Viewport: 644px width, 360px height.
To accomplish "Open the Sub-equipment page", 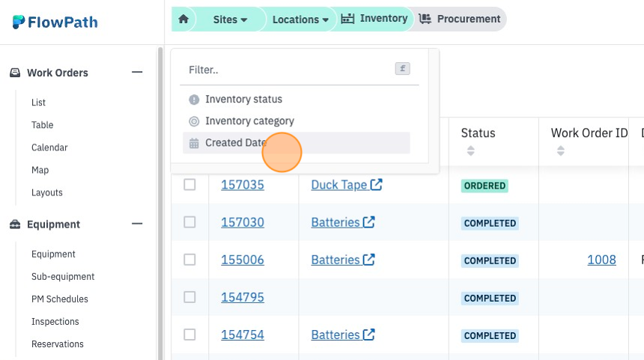I will coord(63,277).
